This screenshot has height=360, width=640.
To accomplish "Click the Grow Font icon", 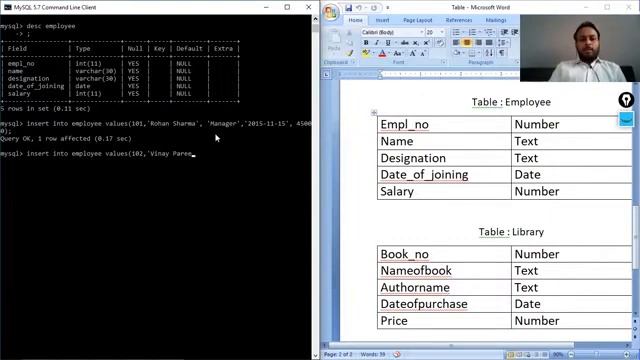I will tap(413, 53).
